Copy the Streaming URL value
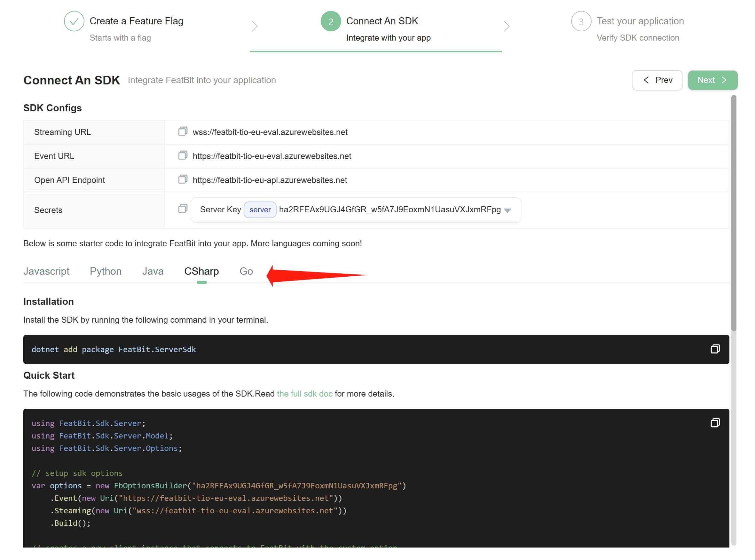This screenshot has width=755, height=560. [183, 131]
